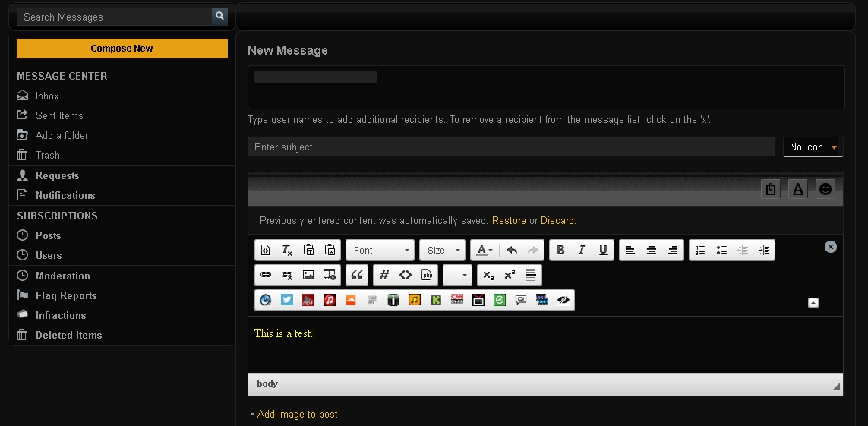Click the Restore link

coord(509,221)
